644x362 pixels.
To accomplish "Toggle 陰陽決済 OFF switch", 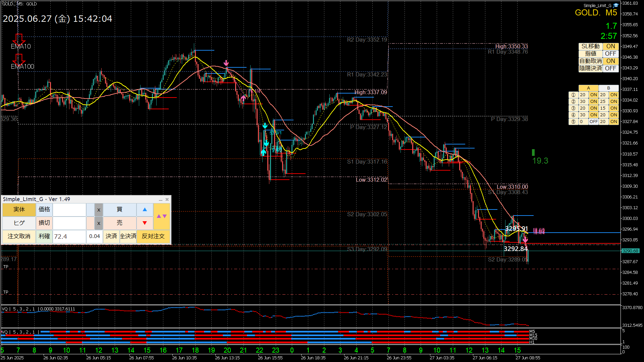I will pyautogui.click(x=610, y=68).
